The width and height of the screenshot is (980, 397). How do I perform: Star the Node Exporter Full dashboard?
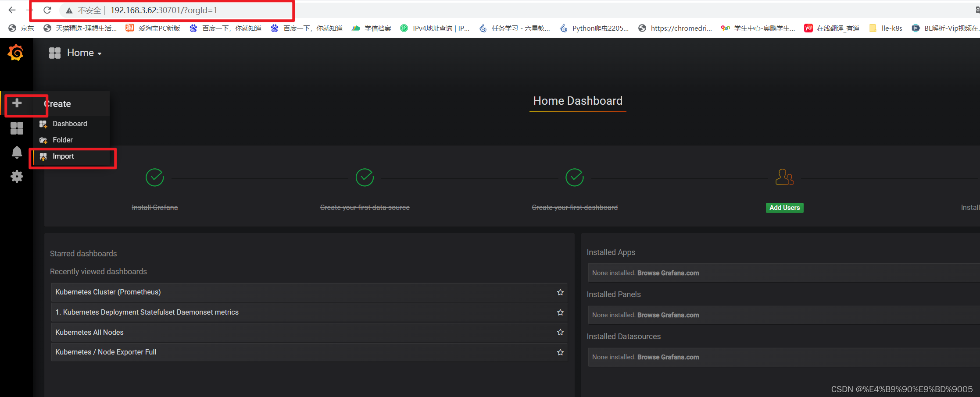click(x=560, y=352)
